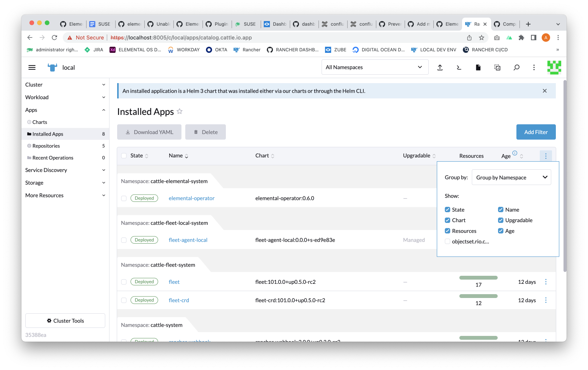Click Add Filter button
The height and width of the screenshot is (370, 588).
[x=536, y=132]
